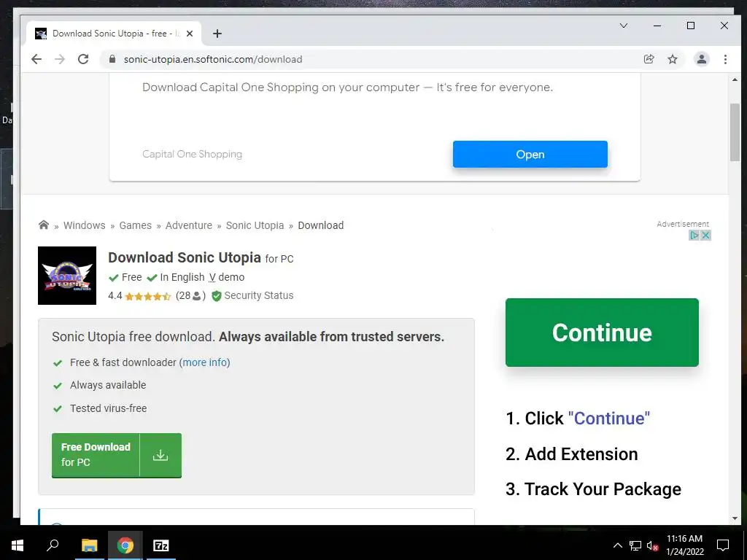This screenshot has height=560, width=747.
Task: Open the AdChoices triangle icon
Action: tap(694, 236)
